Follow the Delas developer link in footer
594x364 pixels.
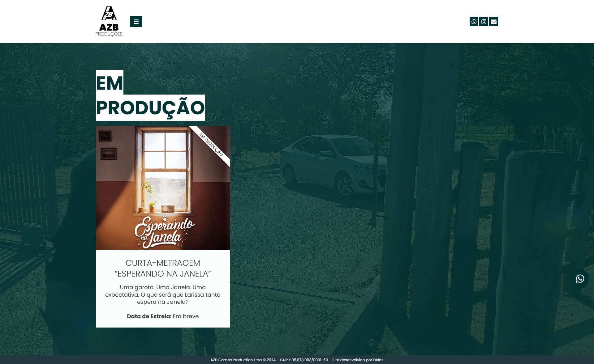[x=378, y=360]
